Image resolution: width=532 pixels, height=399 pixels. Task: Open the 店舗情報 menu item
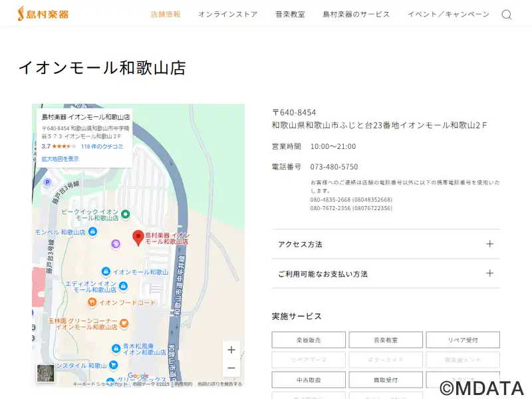(166, 14)
